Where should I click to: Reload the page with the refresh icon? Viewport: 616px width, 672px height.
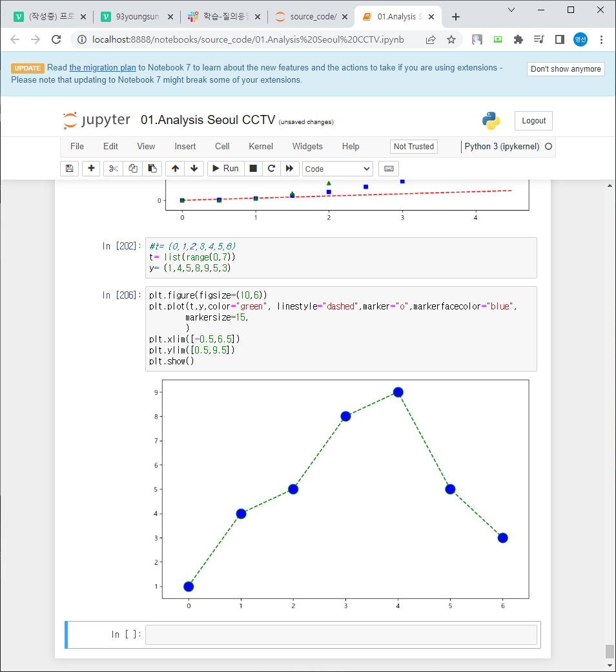[56, 40]
